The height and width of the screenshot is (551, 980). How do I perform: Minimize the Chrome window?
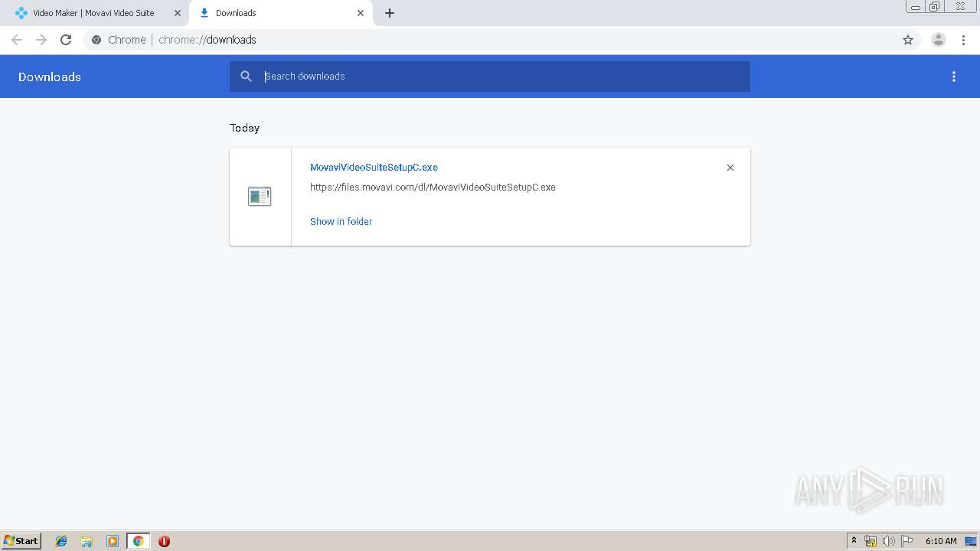pyautogui.click(x=916, y=7)
